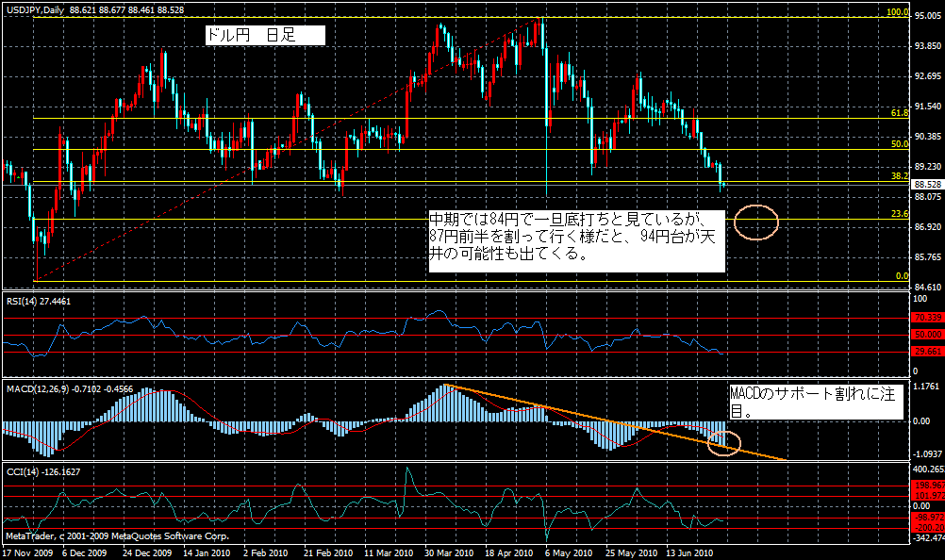Click the 88.075 price axis value
Screen dimensions: 945x560
(928, 196)
